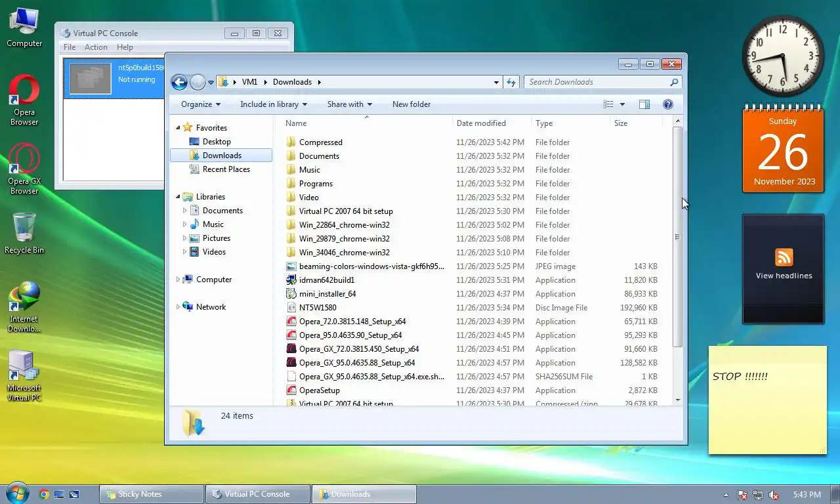
Task: Open File menu in Virtual PC Console
Action: [x=70, y=47]
